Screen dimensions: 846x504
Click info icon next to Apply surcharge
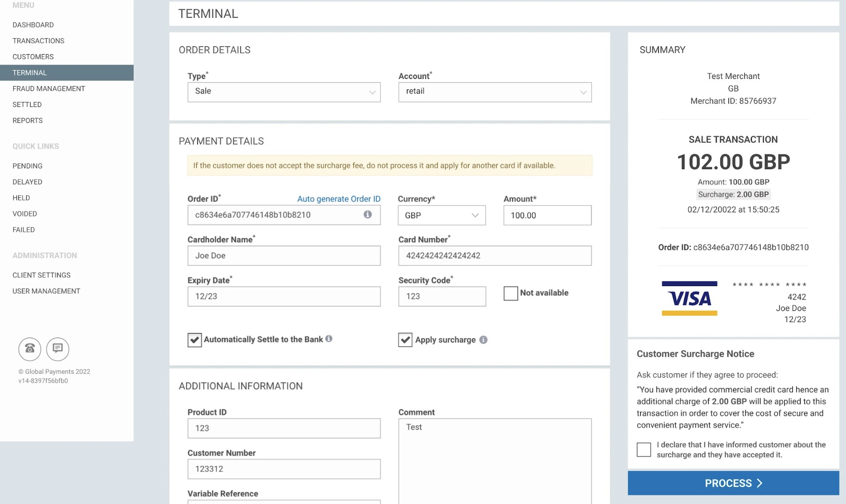click(483, 340)
